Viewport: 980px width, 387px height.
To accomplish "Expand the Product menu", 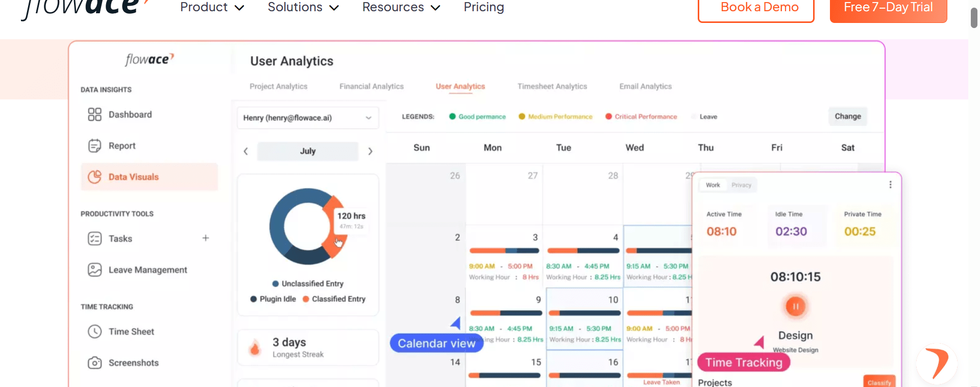I will [212, 7].
